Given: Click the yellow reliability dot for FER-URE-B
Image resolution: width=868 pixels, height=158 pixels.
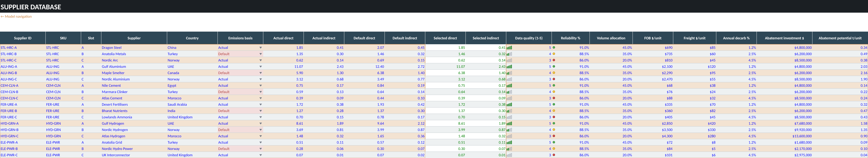Looking at the screenshot, I should [x=554, y=111].
